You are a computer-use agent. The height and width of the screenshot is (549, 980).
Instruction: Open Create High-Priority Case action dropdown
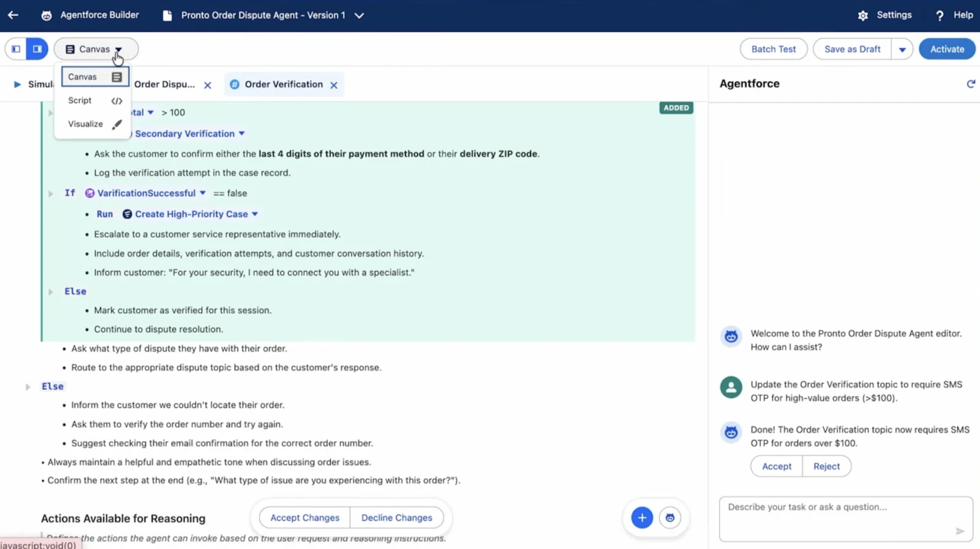click(255, 214)
